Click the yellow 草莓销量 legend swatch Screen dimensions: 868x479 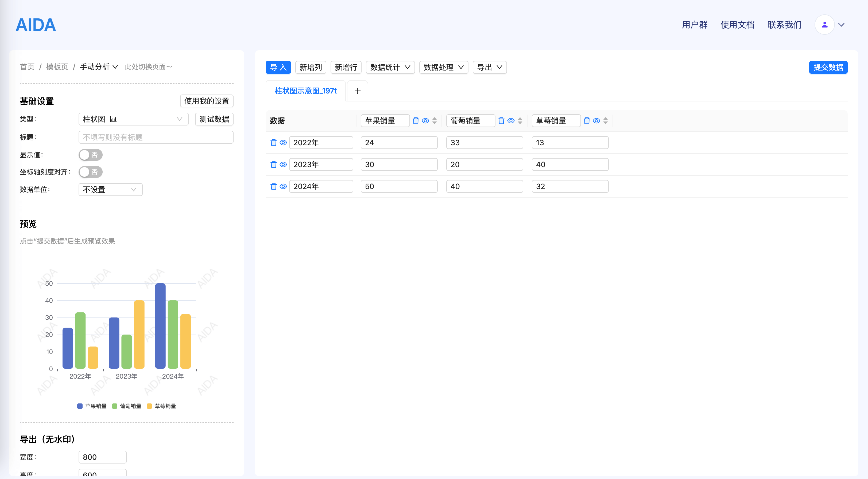(x=149, y=406)
